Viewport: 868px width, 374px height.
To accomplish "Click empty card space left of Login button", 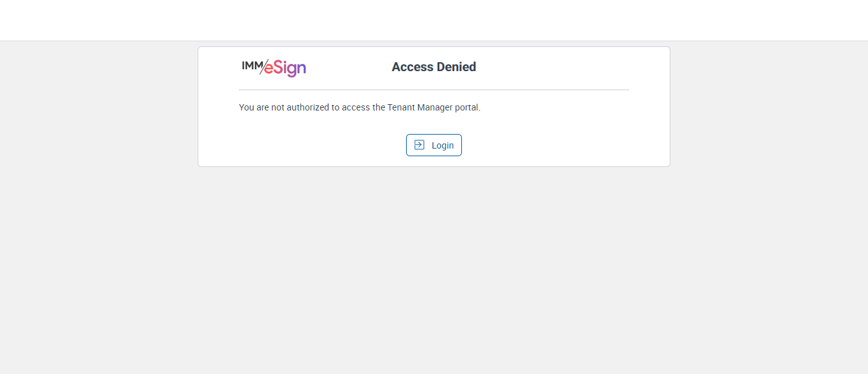I will (305, 145).
